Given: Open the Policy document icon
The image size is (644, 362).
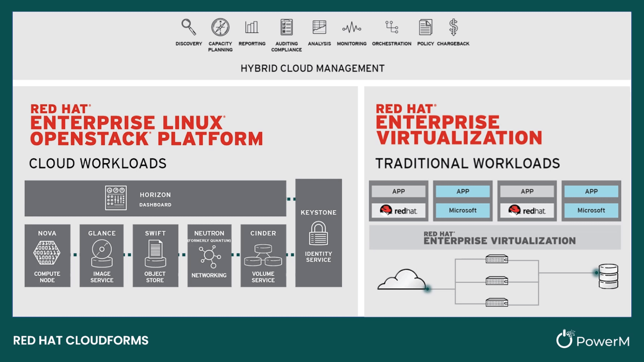Looking at the screenshot, I should pyautogui.click(x=425, y=27).
